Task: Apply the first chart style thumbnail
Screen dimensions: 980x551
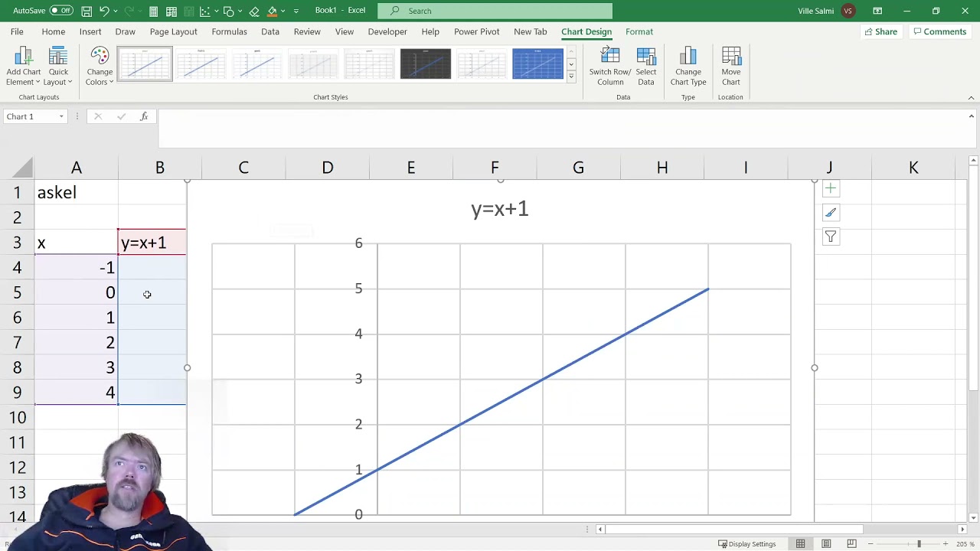Action: [145, 64]
